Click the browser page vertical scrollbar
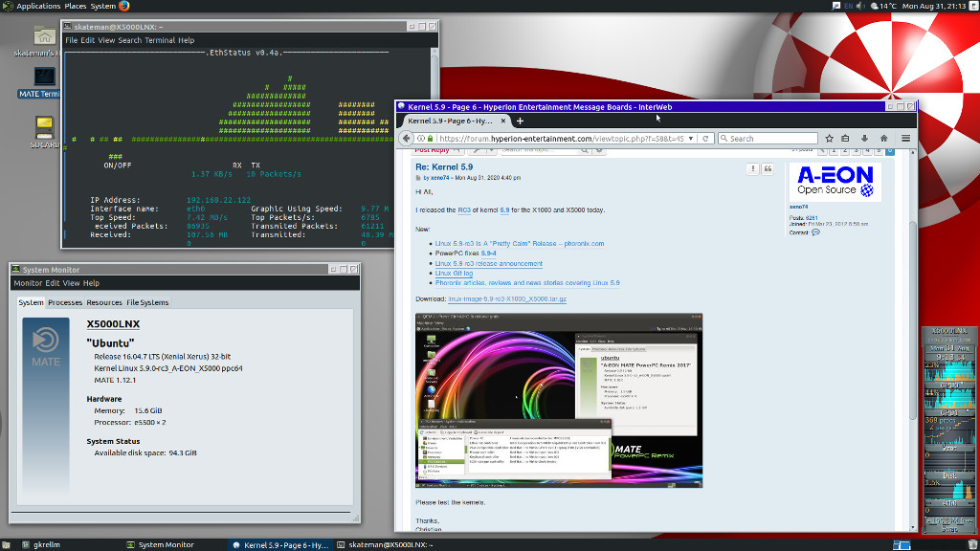 coord(912,341)
